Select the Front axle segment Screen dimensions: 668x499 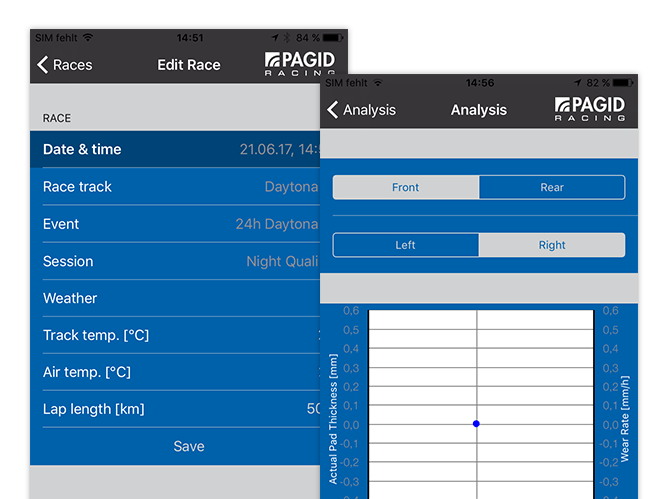(x=406, y=187)
